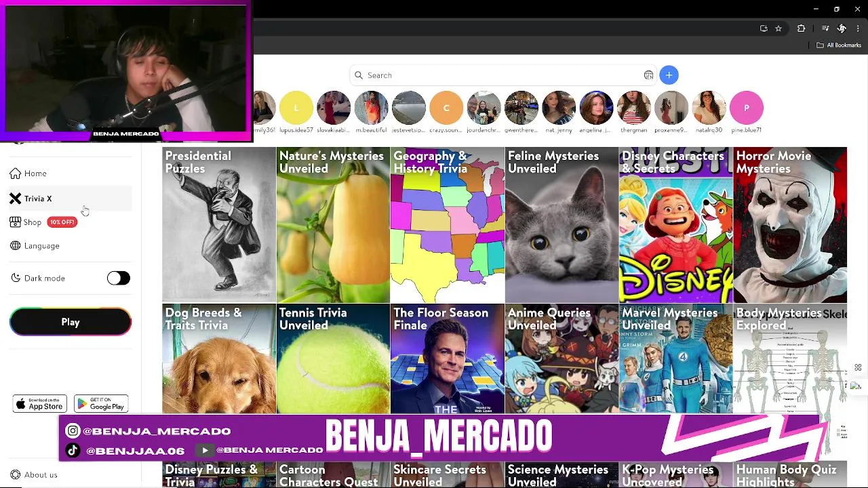Open Geography & History Trivia card
868x488 pixels.
coord(448,225)
